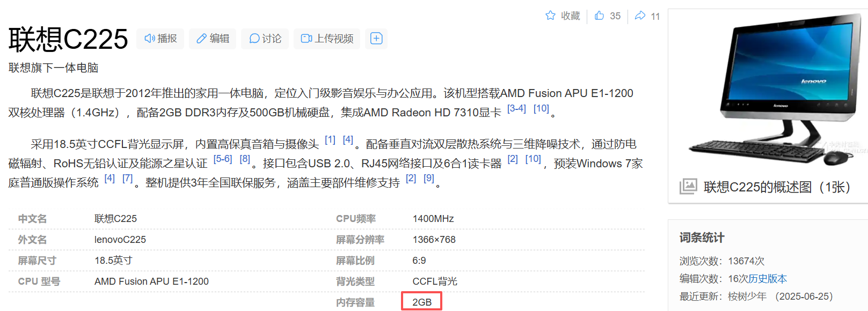The width and height of the screenshot is (868, 311).
Task: Open citation [10] after 7310显卡
Action: (541, 108)
